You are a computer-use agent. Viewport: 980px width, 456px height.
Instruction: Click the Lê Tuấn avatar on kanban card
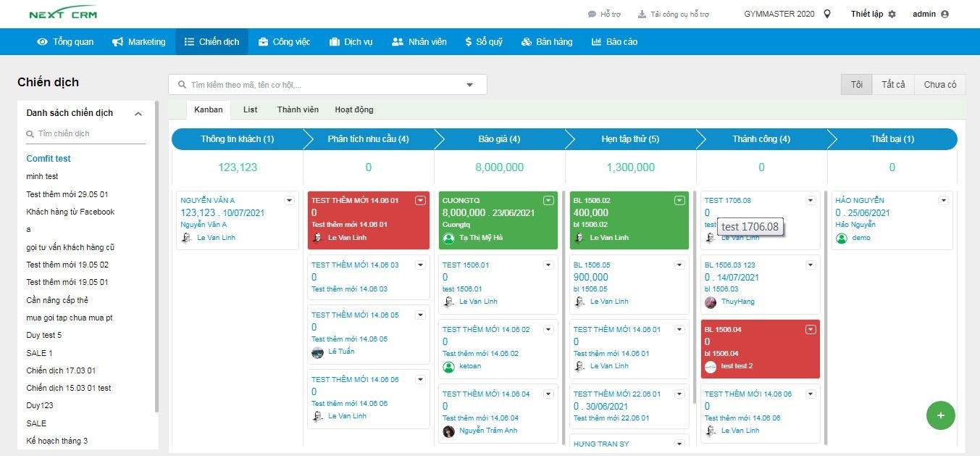[x=317, y=352]
